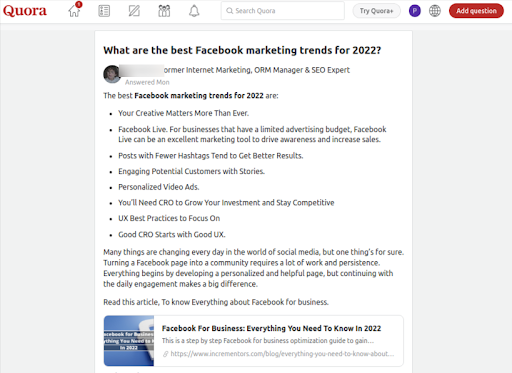Open the Facebook marketing trends question title
The height and width of the screenshot is (373, 512).
point(242,50)
